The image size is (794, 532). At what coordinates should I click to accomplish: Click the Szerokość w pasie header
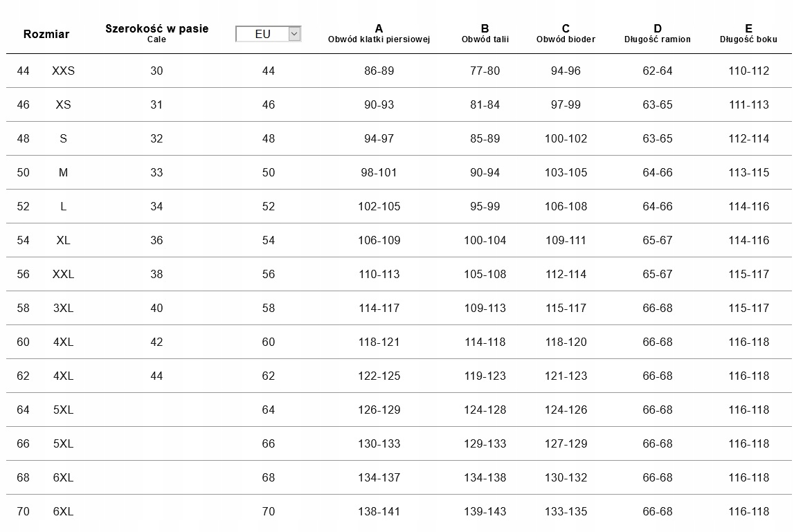pyautogui.click(x=156, y=29)
